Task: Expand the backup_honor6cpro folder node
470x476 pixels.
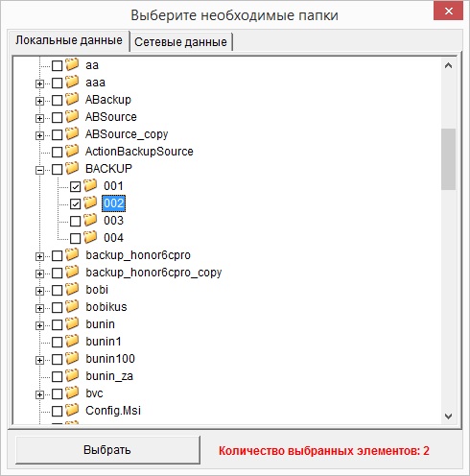Action: [39, 256]
